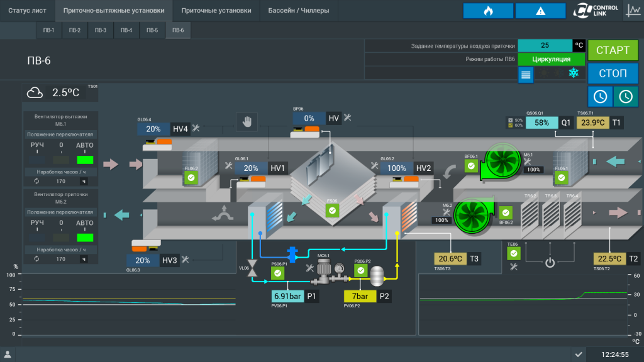Click the hand manual mode icon
This screenshot has width=644, height=362.
tap(247, 122)
